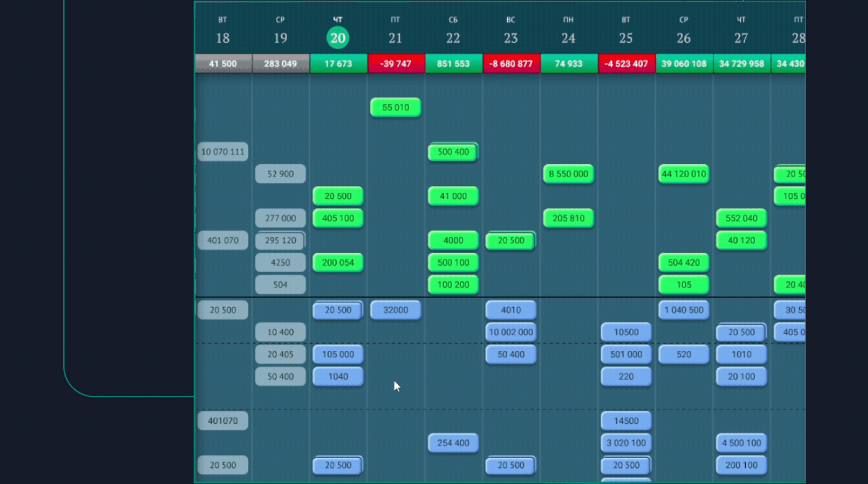Screen dimensions: 868x484
Task: Click the gray 283 049 balance cell
Action: [280, 64]
